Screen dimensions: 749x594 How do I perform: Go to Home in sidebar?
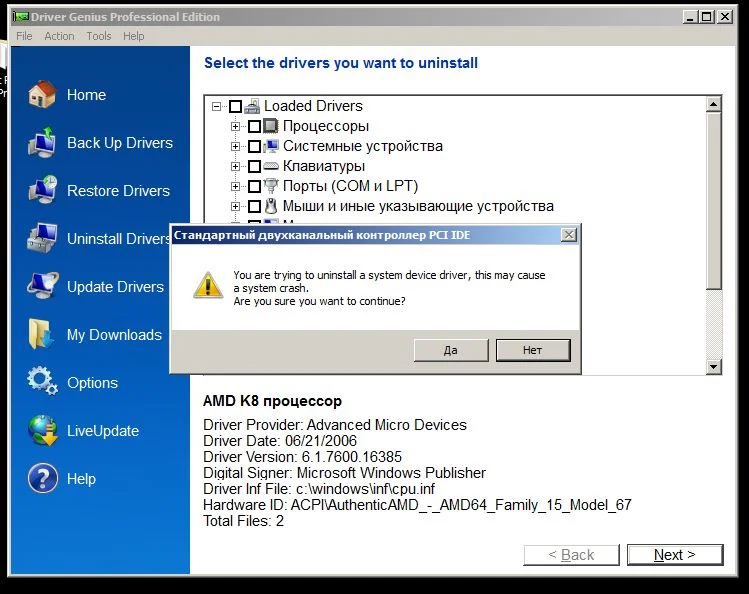[86, 95]
